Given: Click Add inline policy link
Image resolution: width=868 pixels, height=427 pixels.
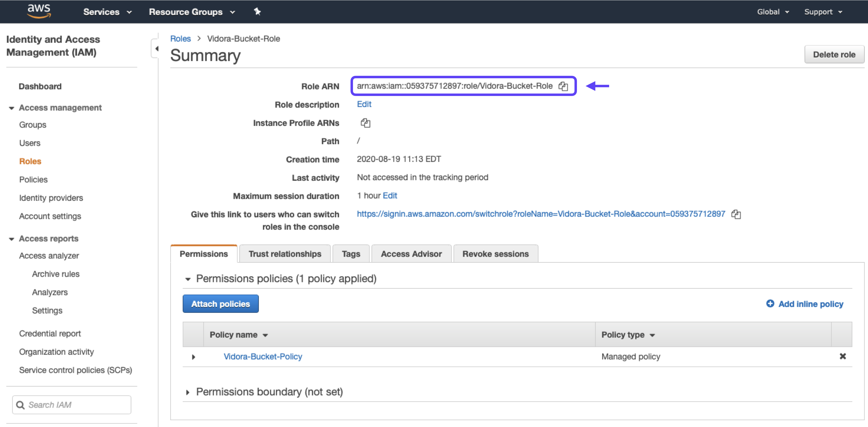Looking at the screenshot, I should click(x=810, y=304).
